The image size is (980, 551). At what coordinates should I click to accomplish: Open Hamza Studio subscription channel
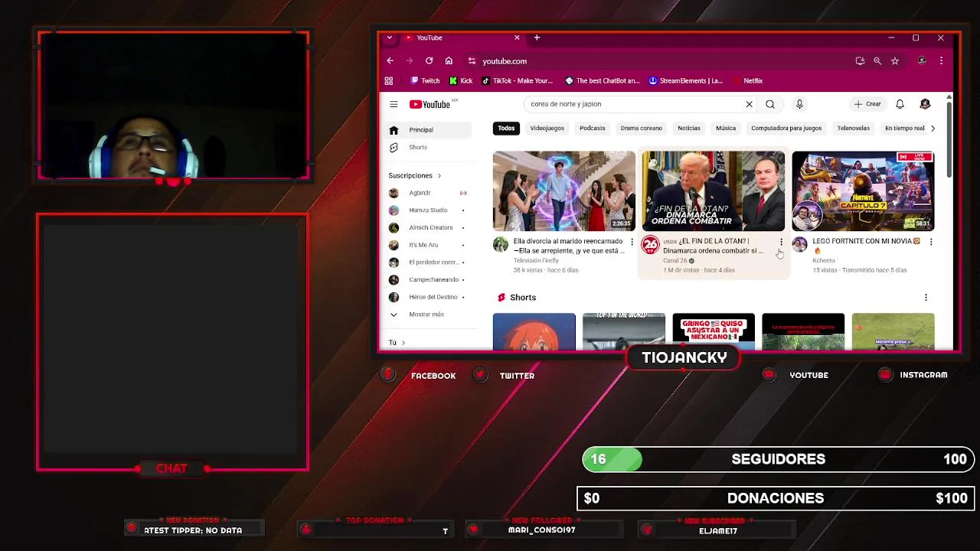(428, 210)
